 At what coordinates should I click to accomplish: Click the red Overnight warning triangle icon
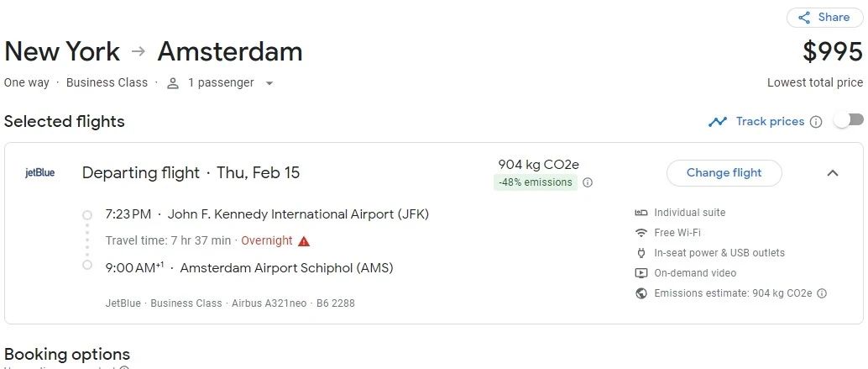point(304,241)
